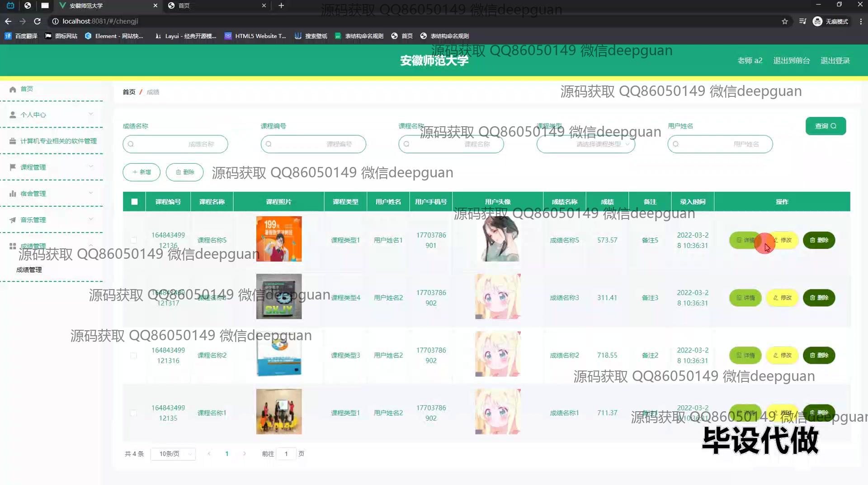Viewport: 868px width, 485px height.
Task: Click the home icon in sidebar
Action: (13, 89)
